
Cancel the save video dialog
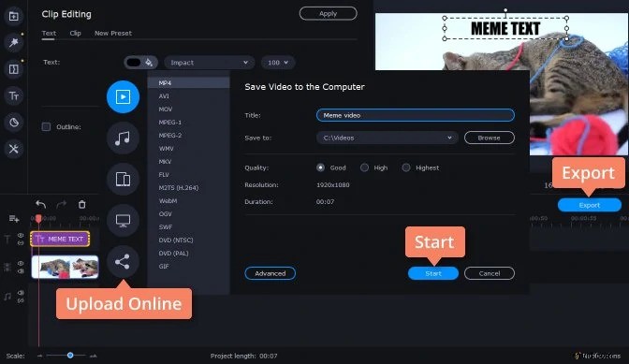(490, 273)
